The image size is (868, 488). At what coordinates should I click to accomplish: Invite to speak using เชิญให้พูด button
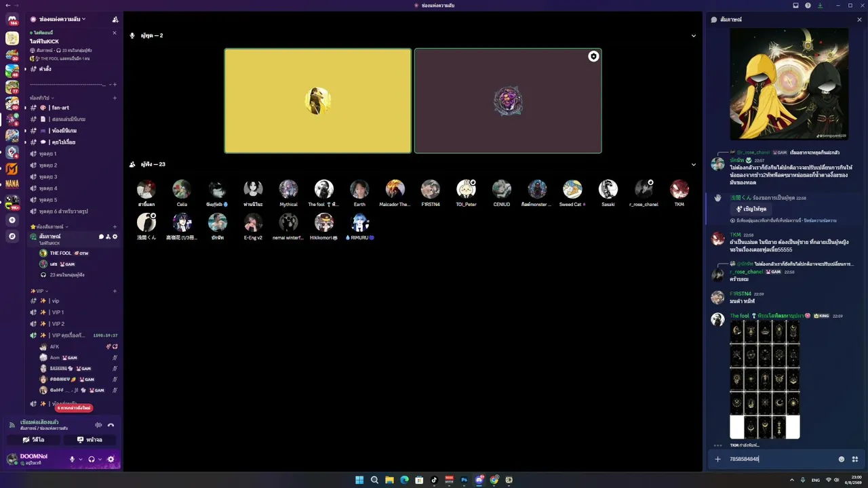pyautogui.click(x=752, y=209)
